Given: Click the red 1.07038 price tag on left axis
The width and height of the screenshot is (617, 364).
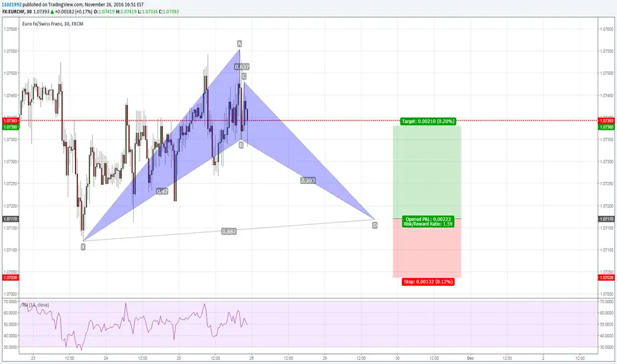Looking at the screenshot, I should point(10,277).
